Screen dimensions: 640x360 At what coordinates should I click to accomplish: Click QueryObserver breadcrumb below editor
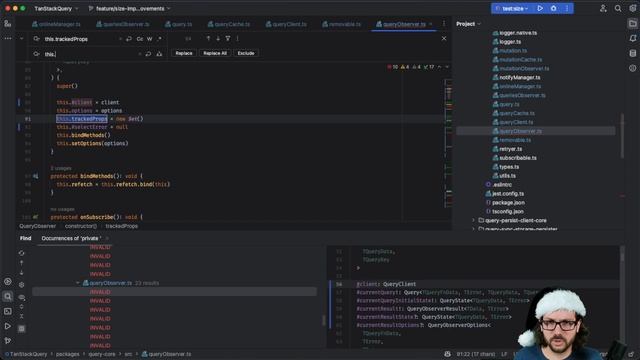click(38, 226)
